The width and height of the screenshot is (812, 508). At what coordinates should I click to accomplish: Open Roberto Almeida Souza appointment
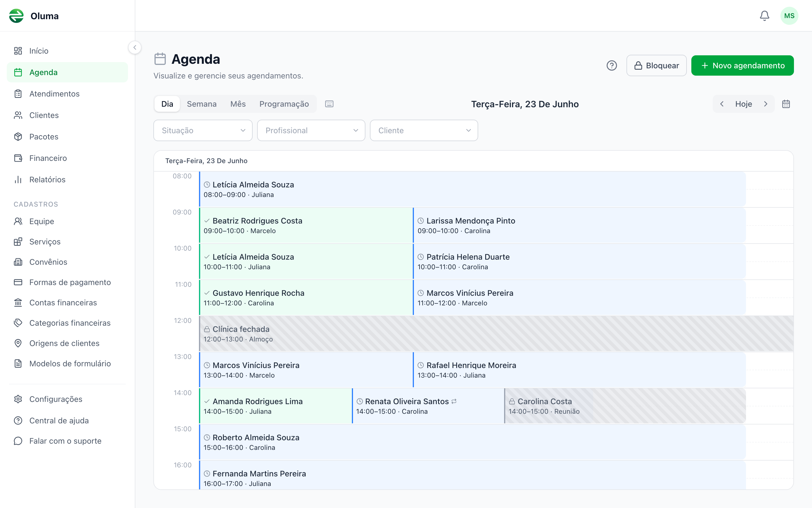(x=473, y=442)
